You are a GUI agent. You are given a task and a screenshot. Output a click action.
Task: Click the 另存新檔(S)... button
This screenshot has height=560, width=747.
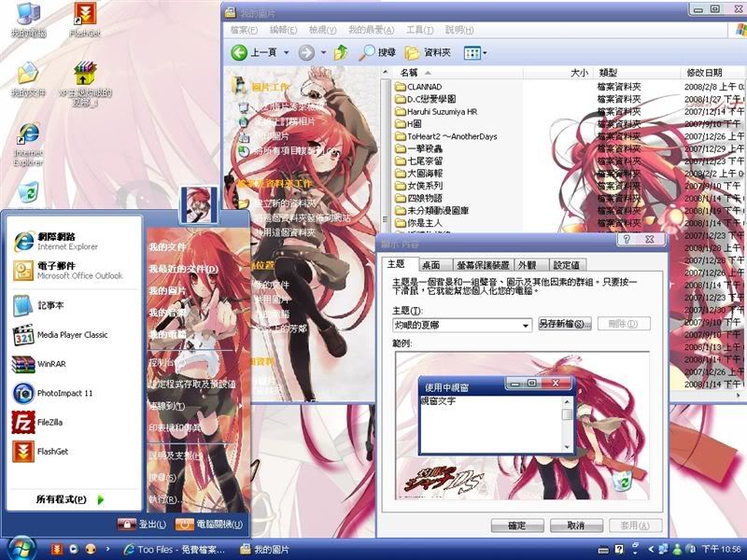(565, 324)
